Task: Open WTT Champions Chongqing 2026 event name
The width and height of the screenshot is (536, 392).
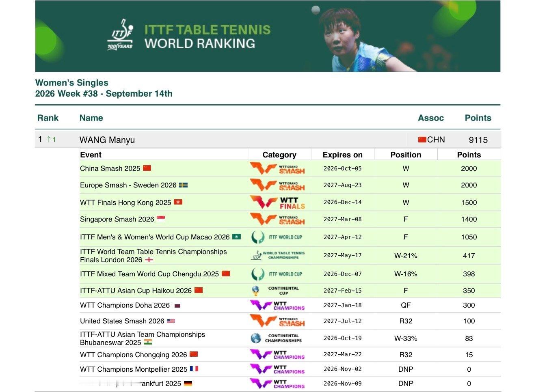Action: click(134, 355)
